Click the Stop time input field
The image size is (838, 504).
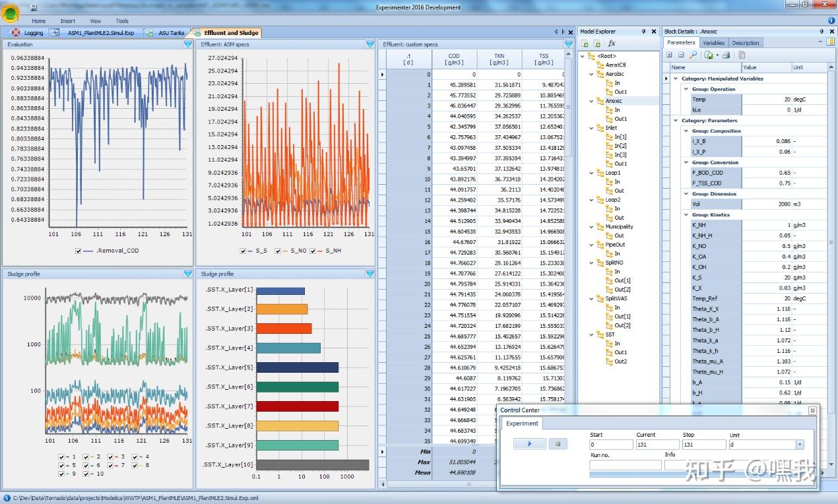[x=703, y=445]
